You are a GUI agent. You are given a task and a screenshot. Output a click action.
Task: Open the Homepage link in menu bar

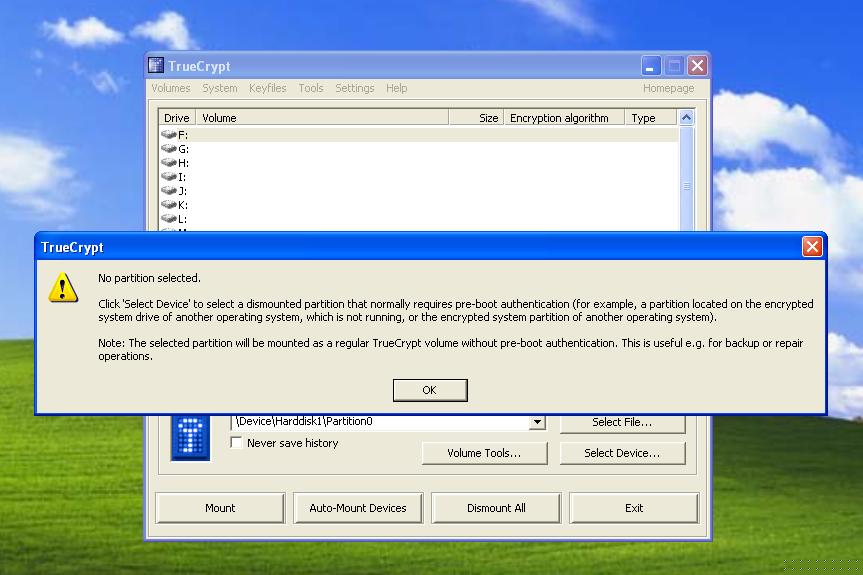tap(668, 88)
